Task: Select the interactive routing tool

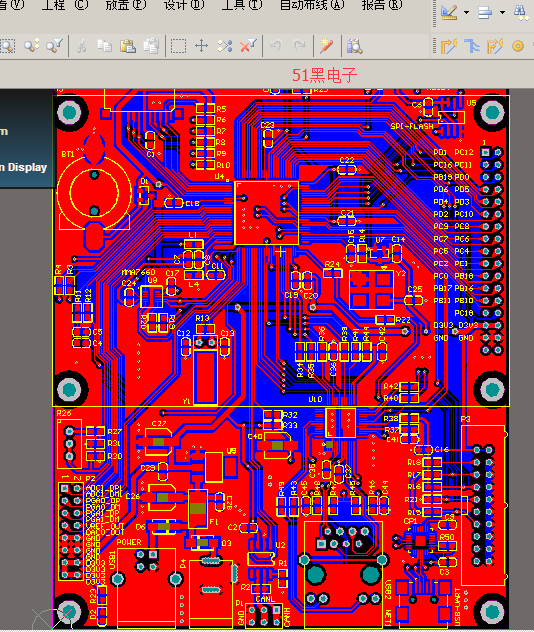Action: click(449, 46)
